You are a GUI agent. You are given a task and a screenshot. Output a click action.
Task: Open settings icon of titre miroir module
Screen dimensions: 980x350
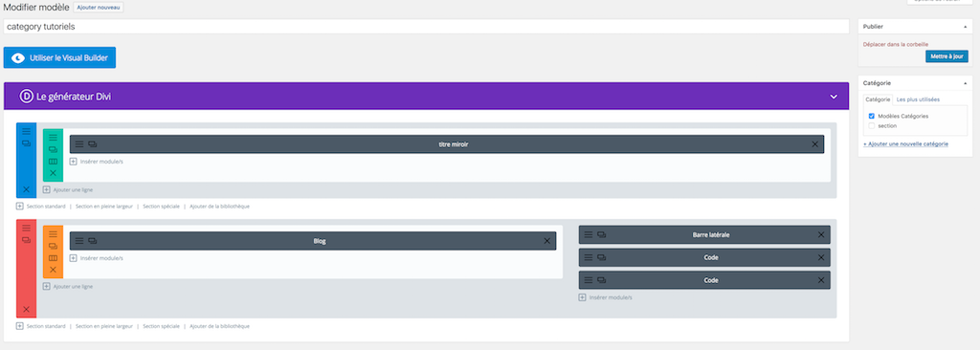click(79, 144)
